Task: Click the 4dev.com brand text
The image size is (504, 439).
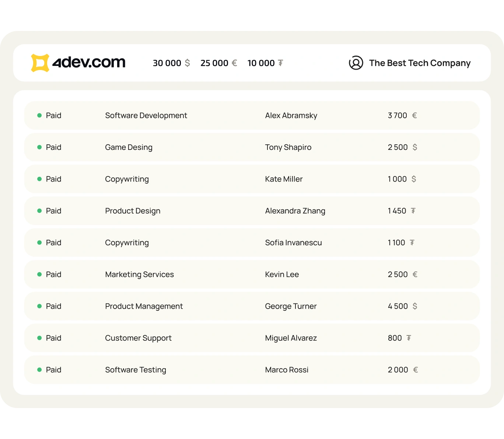Action: click(89, 63)
